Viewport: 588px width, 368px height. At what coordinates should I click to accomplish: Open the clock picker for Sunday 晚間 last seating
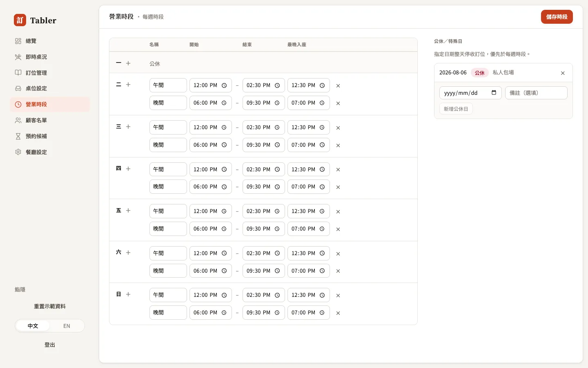pyautogui.click(x=322, y=313)
